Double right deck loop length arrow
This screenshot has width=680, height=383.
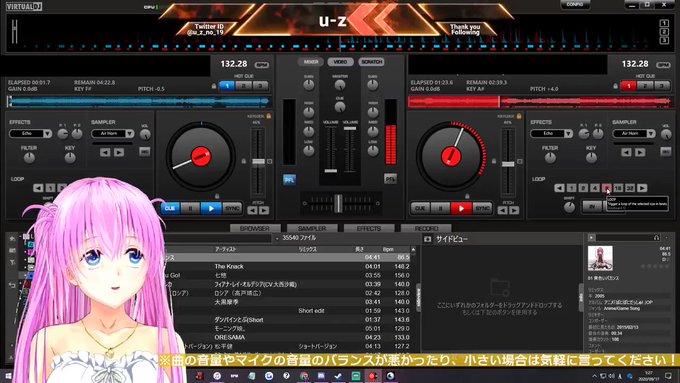(642, 188)
